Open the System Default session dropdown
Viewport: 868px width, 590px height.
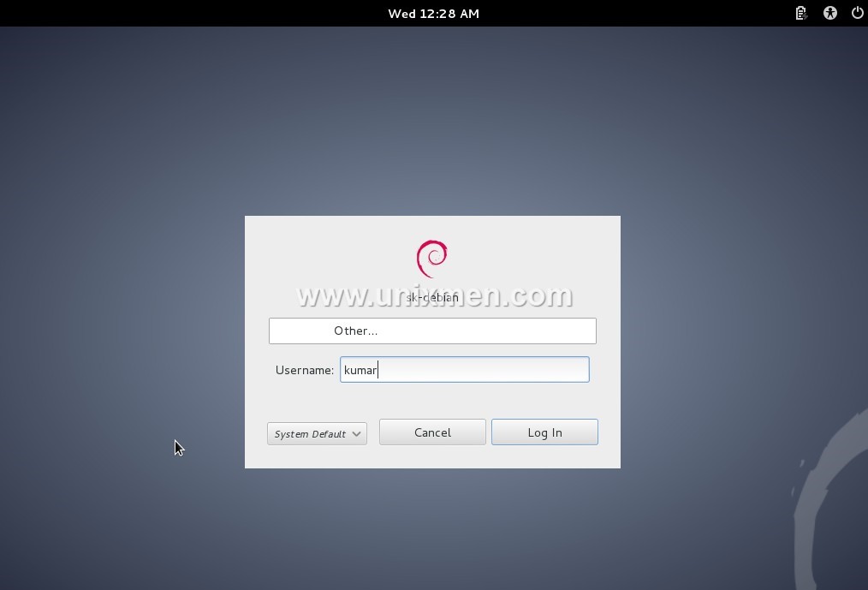318,434
